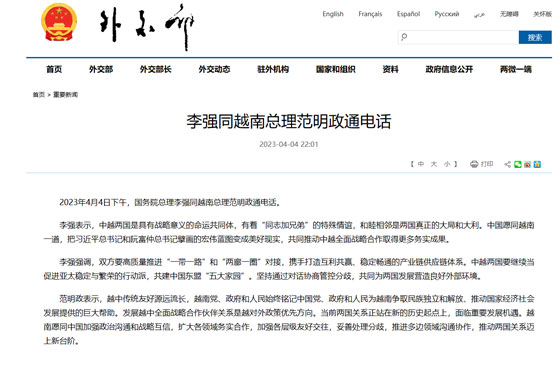Switch site language to Arabic
Viewport: 560px width, 380px height.
[479, 14]
